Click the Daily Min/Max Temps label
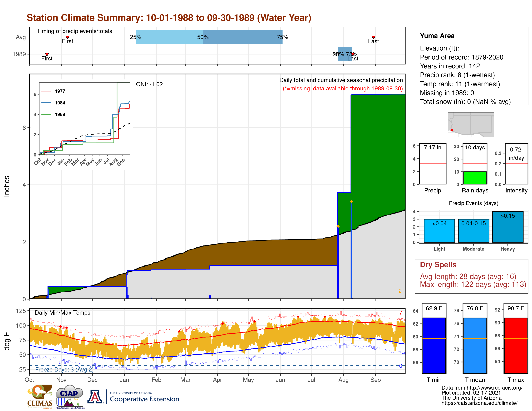532x411 pixels. click(63, 313)
